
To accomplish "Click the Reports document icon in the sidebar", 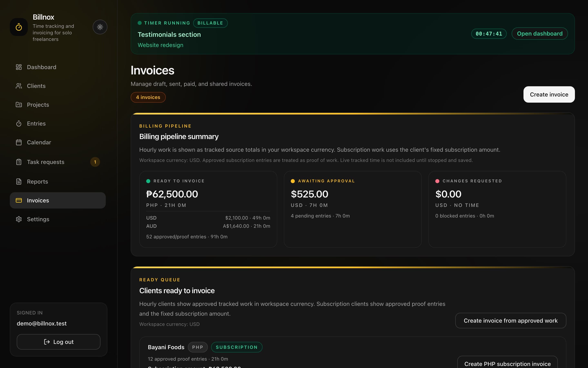I will [19, 182].
